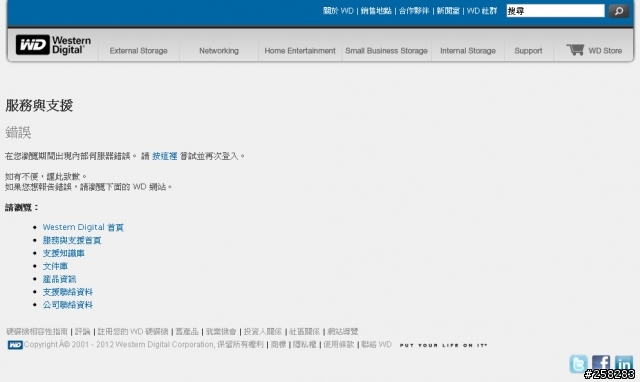The image size is (640, 382).
Task: Click inside the search text box
Action: point(555,11)
